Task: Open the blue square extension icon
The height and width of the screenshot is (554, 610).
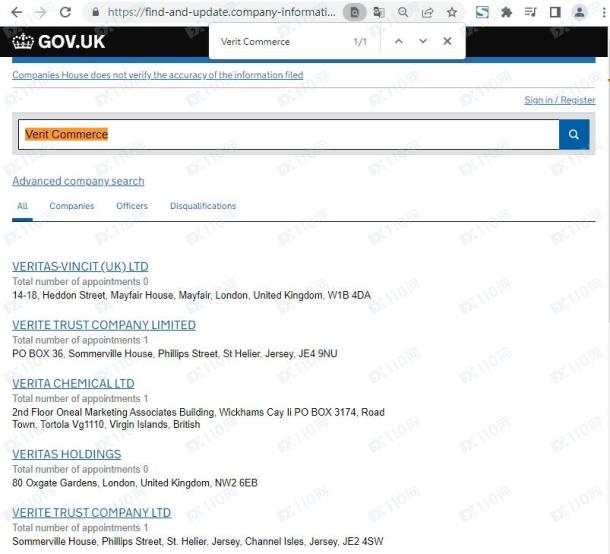Action: point(482,12)
